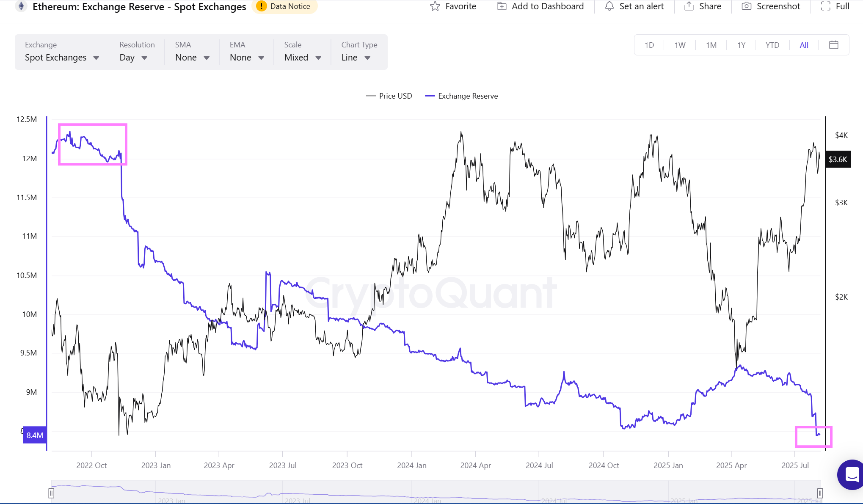The height and width of the screenshot is (504, 863).
Task: Open the SMA None dropdown
Action: 192,58
